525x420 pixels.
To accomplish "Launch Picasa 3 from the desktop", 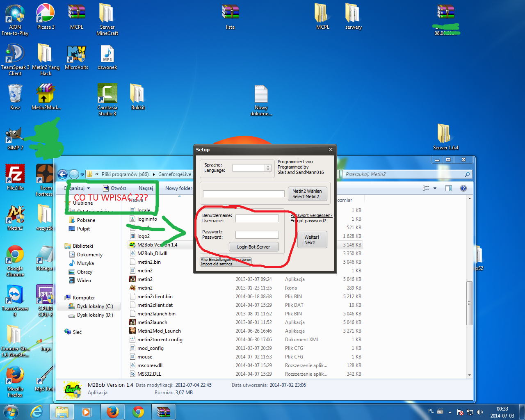I will pyautogui.click(x=46, y=17).
